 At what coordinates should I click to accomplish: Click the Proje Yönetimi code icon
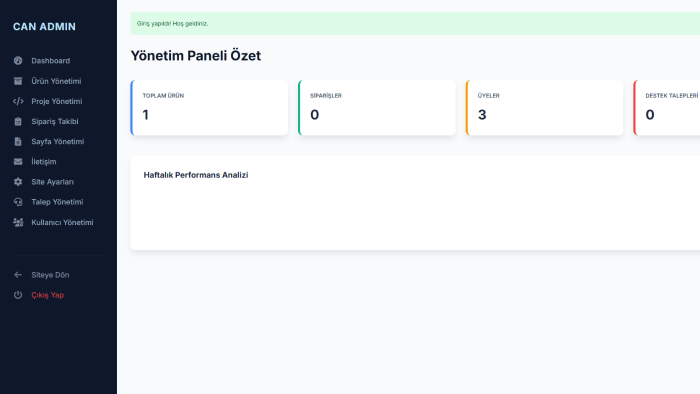tap(18, 101)
